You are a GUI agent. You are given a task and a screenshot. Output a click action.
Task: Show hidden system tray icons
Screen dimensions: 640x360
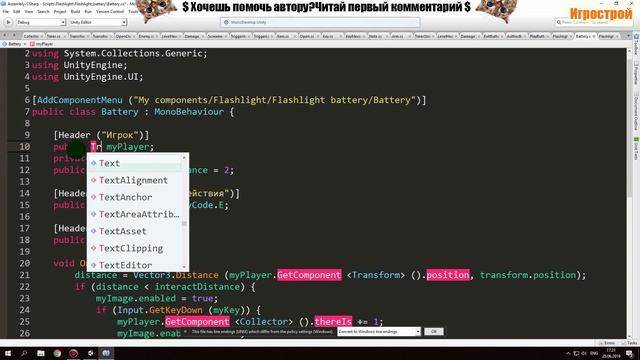point(568,353)
